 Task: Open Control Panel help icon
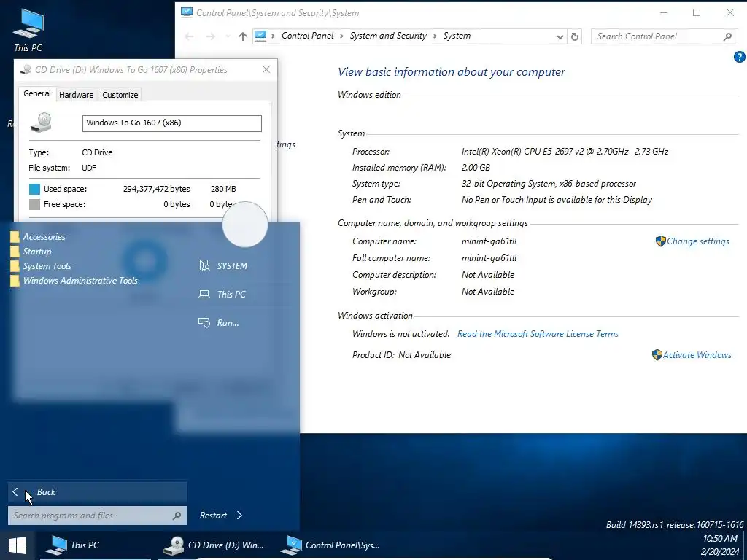[x=740, y=57]
